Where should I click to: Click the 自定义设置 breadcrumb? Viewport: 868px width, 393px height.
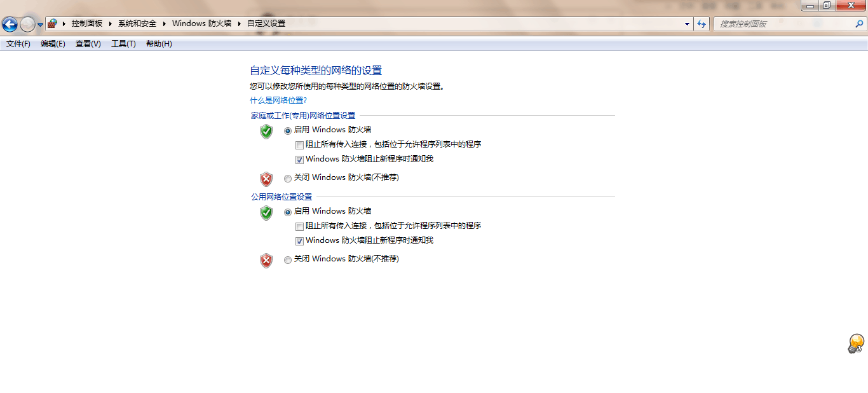point(266,24)
